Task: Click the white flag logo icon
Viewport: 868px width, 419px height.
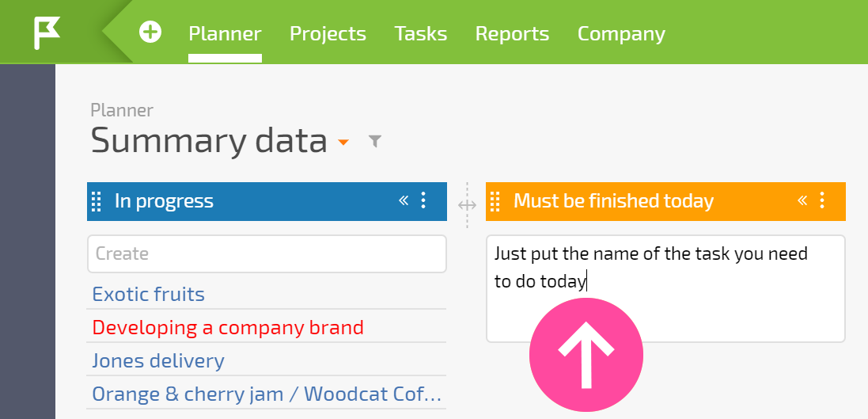Action: [47, 32]
